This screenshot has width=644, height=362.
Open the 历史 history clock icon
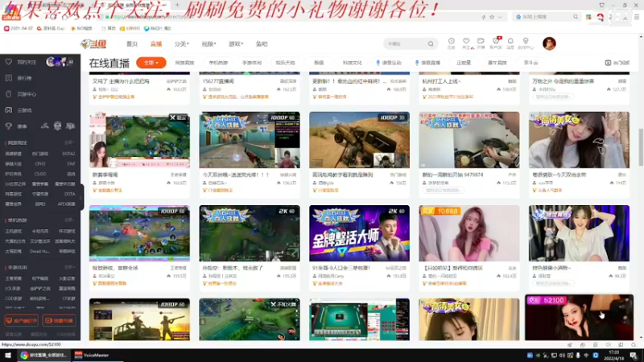(x=451, y=43)
